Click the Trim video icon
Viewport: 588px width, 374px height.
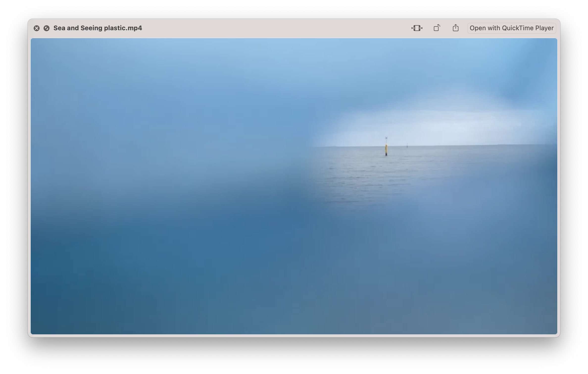[417, 28]
